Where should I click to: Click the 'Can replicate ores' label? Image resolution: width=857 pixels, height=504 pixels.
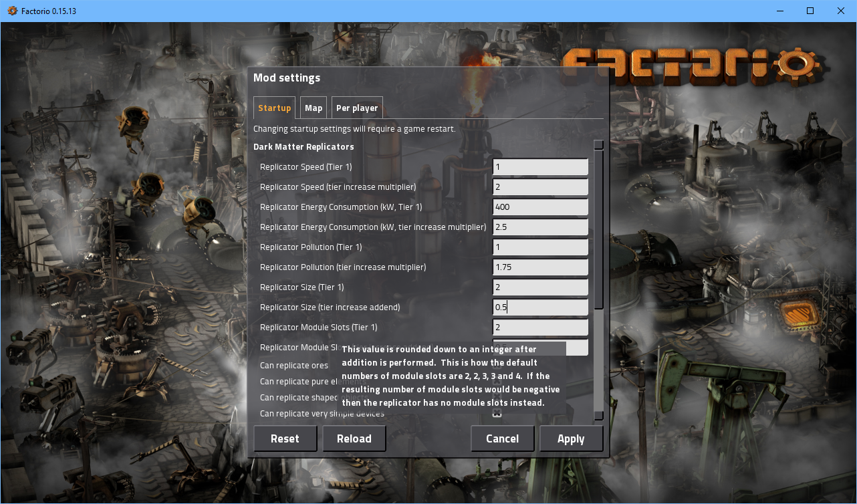point(294,366)
